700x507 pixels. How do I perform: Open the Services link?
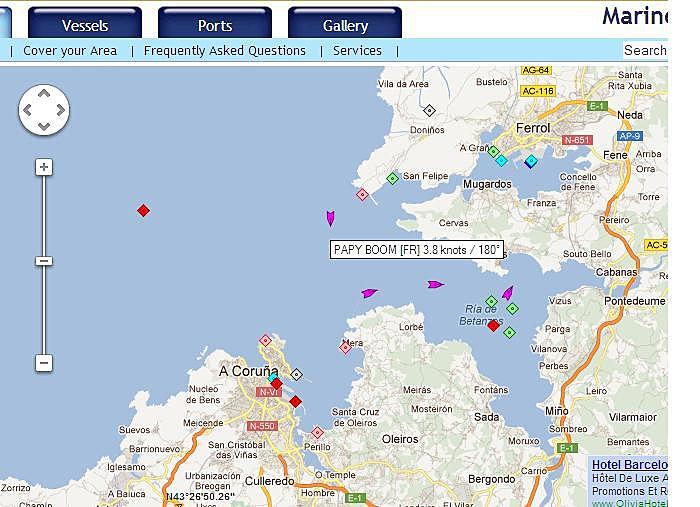[x=358, y=51]
